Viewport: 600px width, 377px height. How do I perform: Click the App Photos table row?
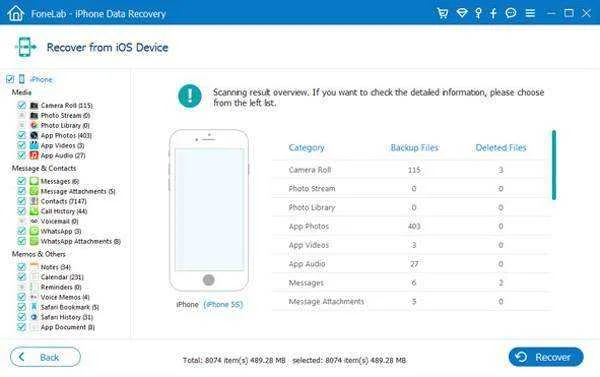(411, 226)
